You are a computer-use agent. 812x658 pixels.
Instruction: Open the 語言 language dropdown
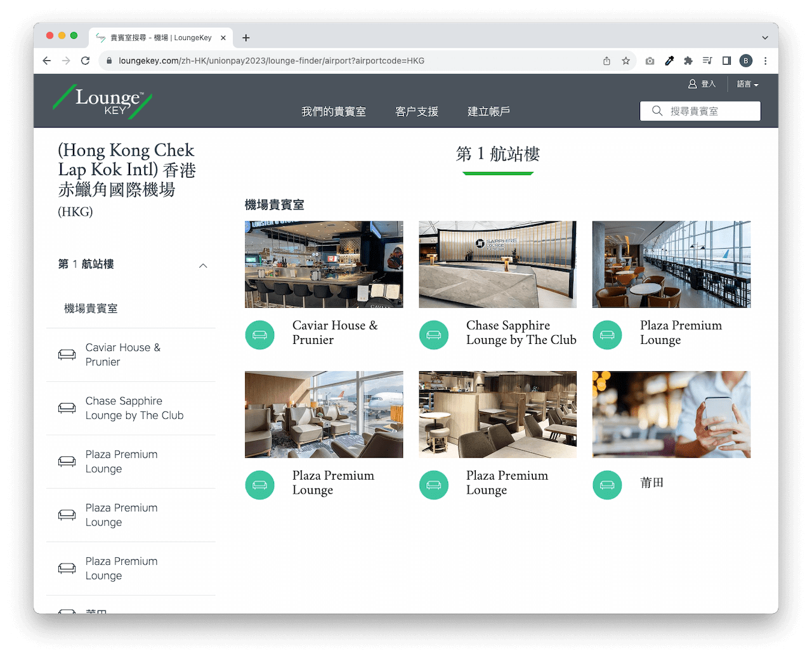(747, 84)
